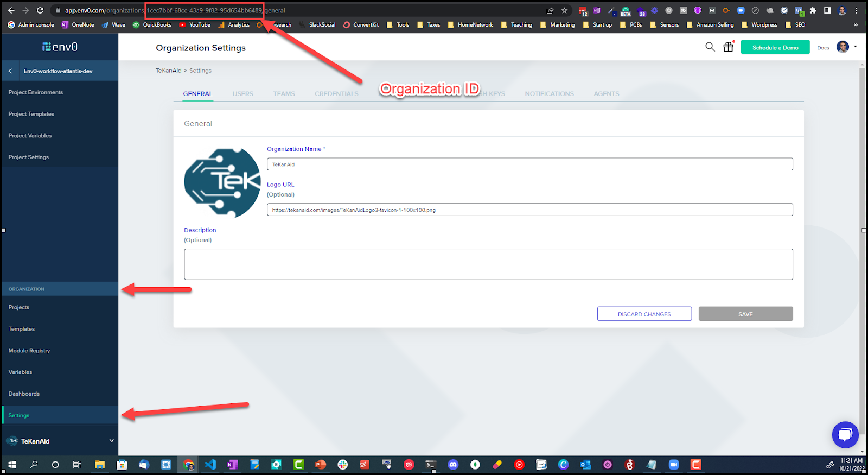This screenshot has height=475, width=868.
Task: Open Slack from the taskbar
Action: (x=342, y=465)
